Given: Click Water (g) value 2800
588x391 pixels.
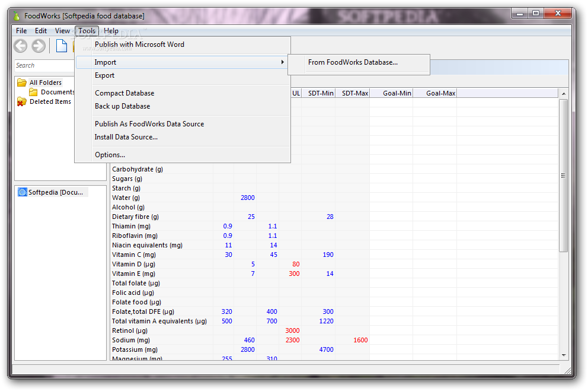Looking at the screenshot, I should [x=248, y=198].
